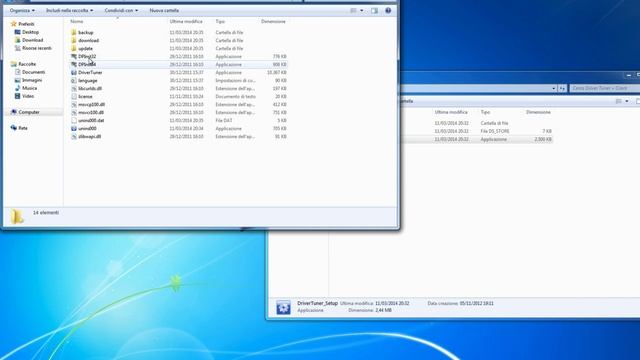The image size is (640, 360).
Task: Sort back window by Ultima modifica column
Action: coord(451,112)
